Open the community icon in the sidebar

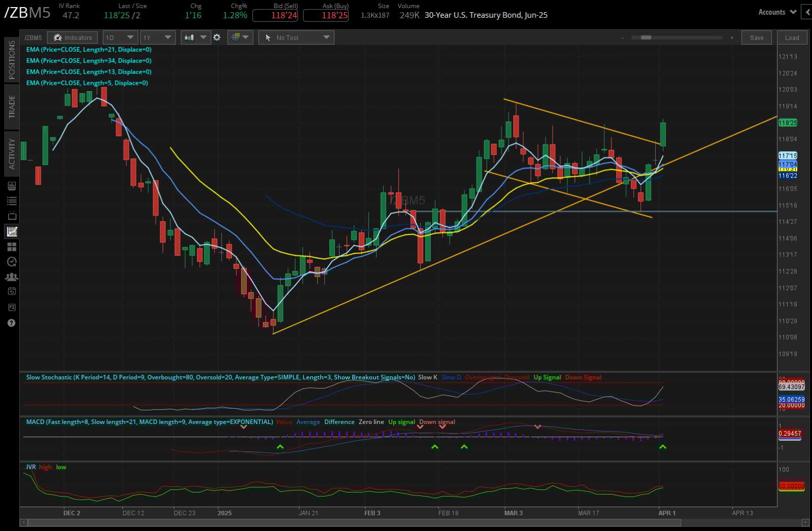click(x=12, y=276)
